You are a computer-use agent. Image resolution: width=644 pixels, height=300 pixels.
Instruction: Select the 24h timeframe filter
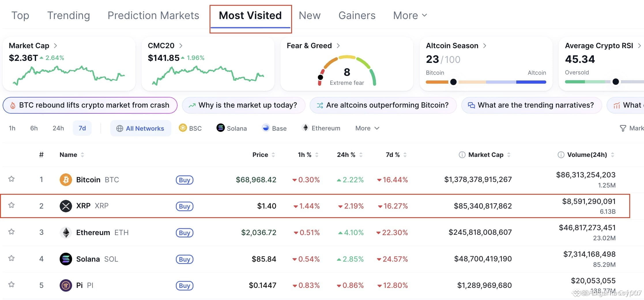pyautogui.click(x=58, y=128)
